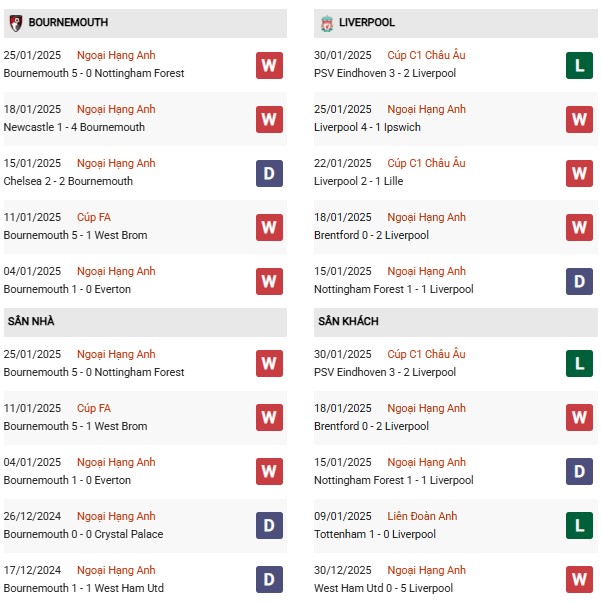Click the Bournemouth club crest icon
Viewport: 601px width, 603px height.
(16, 22)
